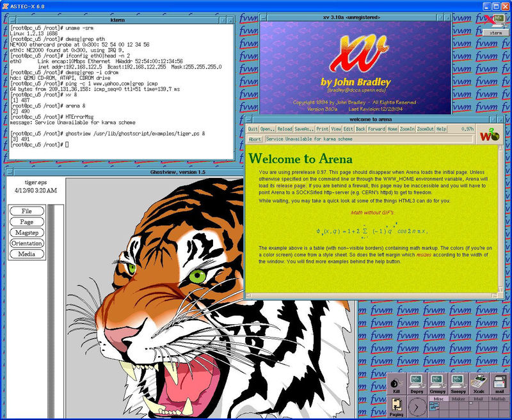The height and width of the screenshot is (420, 512).
Task: Click Home in the Arena toolbar
Action: click(392, 129)
